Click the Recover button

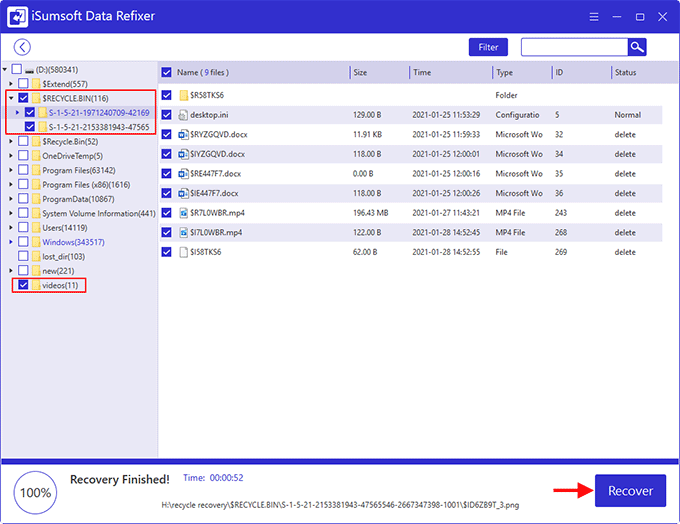point(630,491)
